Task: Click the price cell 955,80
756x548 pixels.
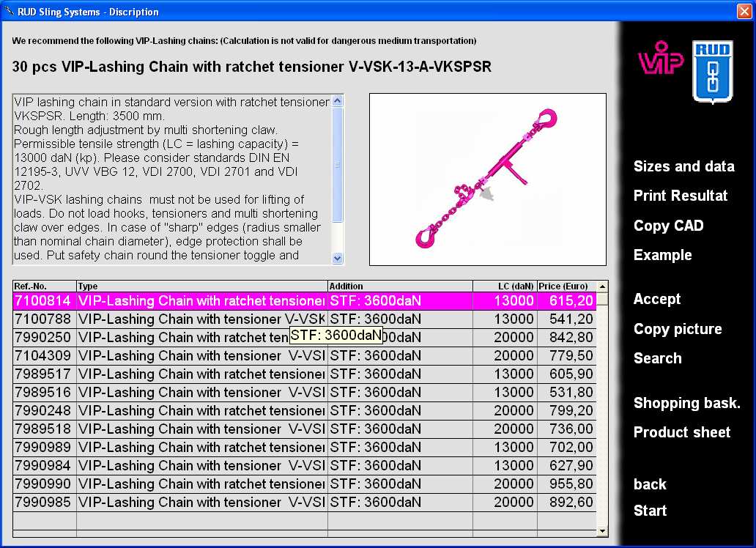Action: [x=566, y=484]
